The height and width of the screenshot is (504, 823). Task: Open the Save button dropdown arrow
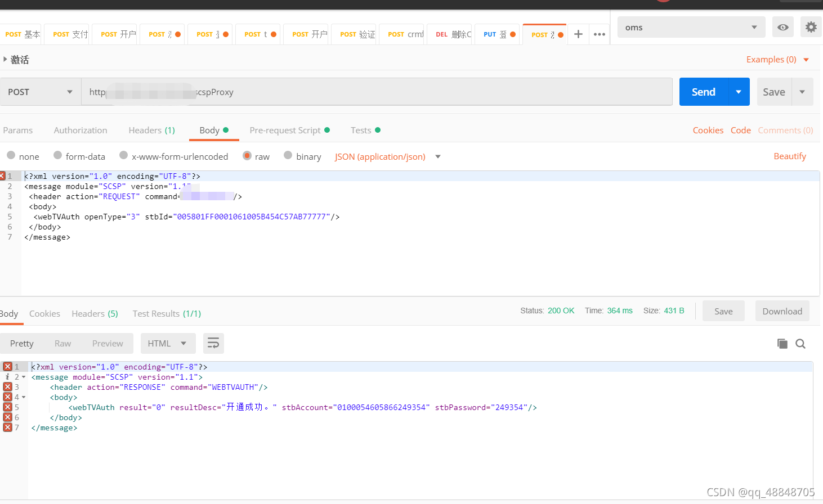(x=802, y=92)
